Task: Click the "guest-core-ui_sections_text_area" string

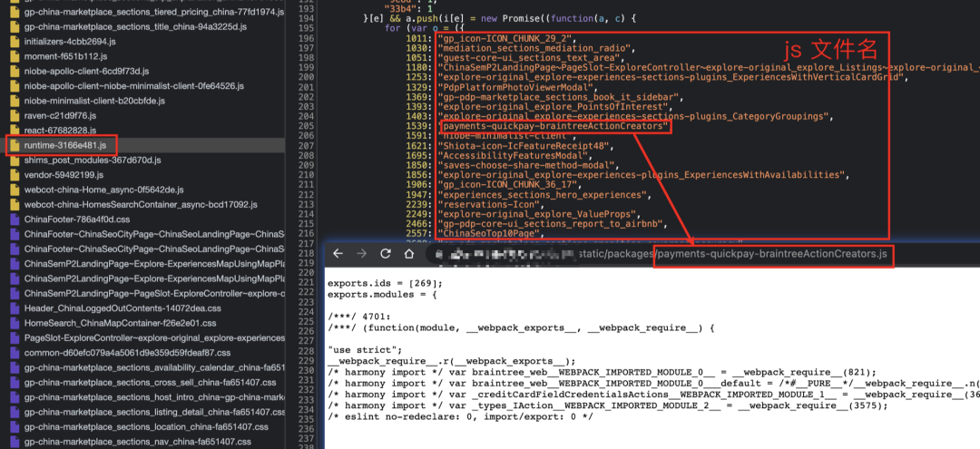Action: click(x=531, y=59)
